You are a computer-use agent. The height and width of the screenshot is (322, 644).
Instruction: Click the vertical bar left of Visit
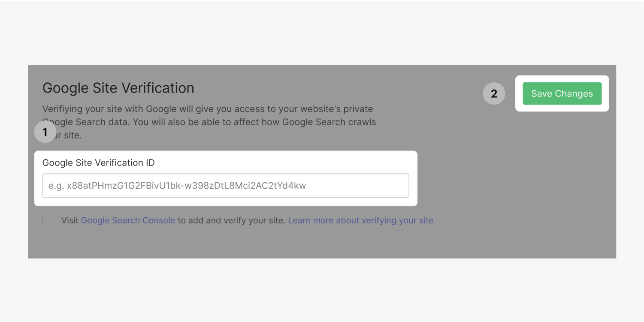(43, 220)
